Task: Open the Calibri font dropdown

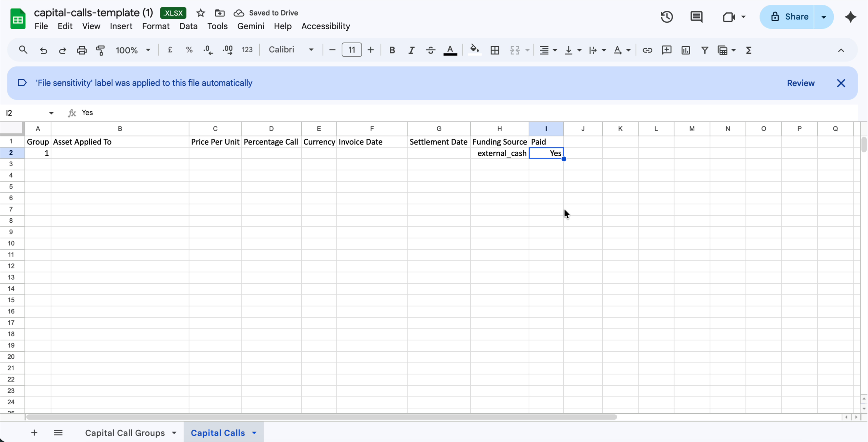Action: [x=291, y=50]
